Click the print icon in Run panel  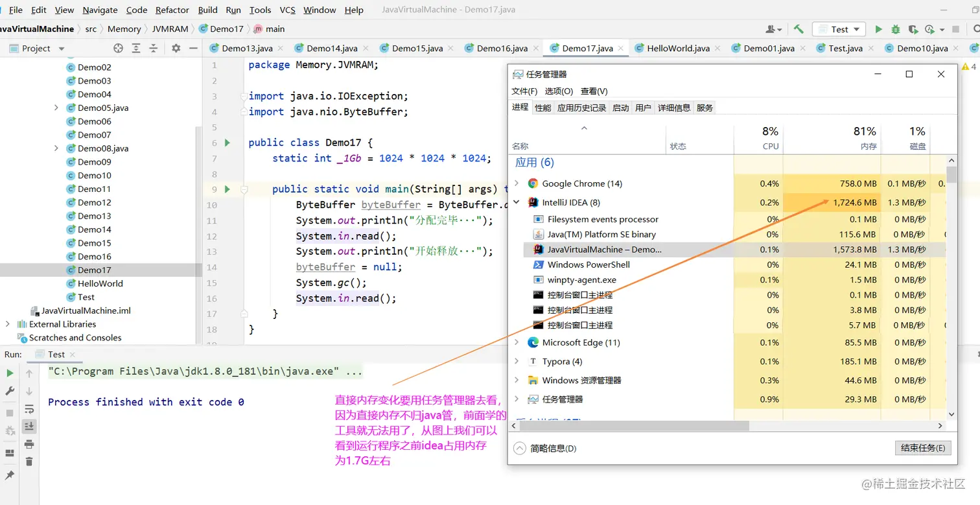[29, 444]
